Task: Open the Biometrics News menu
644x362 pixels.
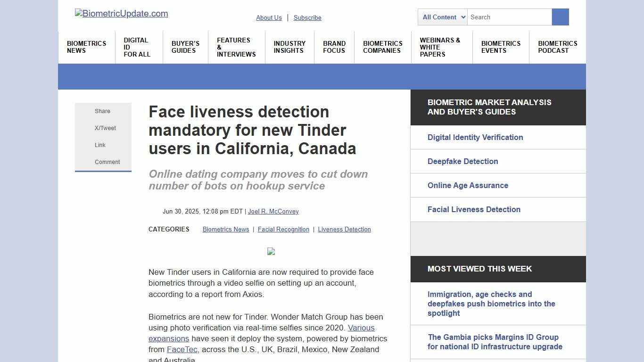Action: 86,47
